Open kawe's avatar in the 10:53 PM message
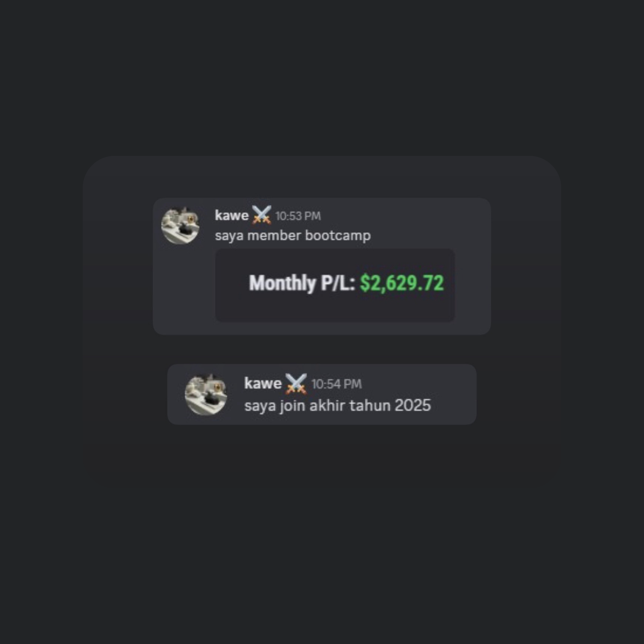 click(180, 226)
